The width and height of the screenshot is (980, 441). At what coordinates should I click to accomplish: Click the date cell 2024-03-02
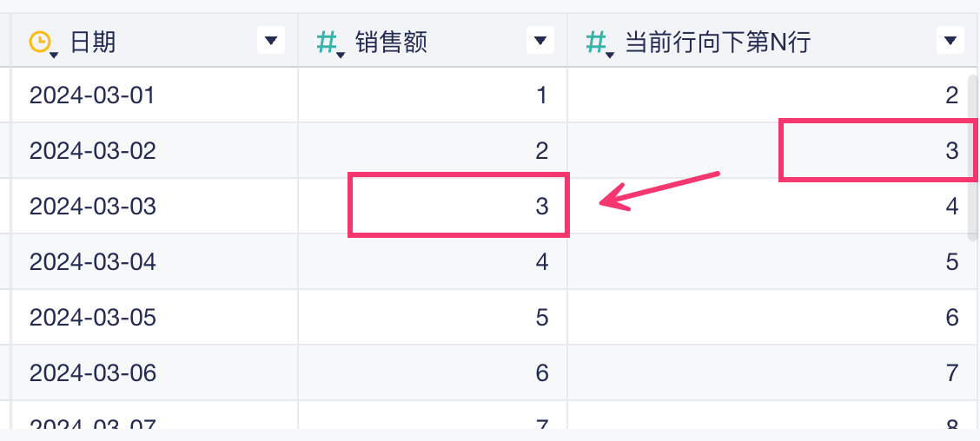[92, 150]
